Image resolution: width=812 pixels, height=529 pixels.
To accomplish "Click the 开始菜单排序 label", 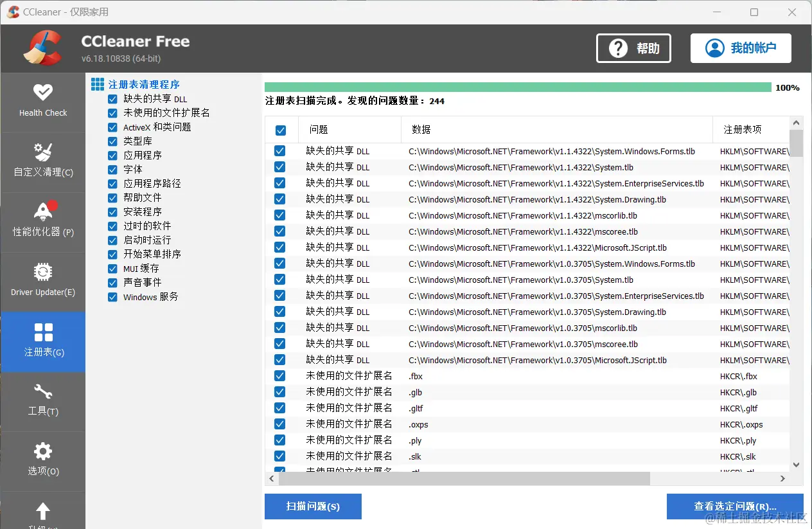I will 152,255.
